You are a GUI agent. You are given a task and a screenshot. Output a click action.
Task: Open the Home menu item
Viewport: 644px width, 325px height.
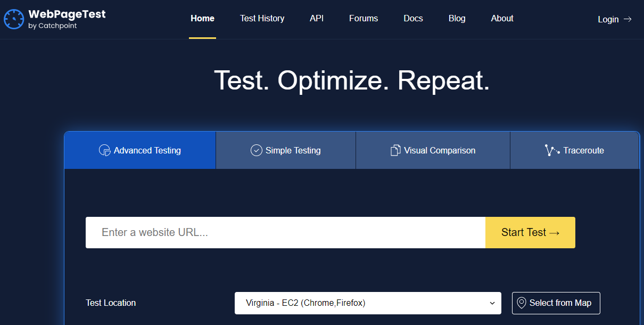pos(202,18)
